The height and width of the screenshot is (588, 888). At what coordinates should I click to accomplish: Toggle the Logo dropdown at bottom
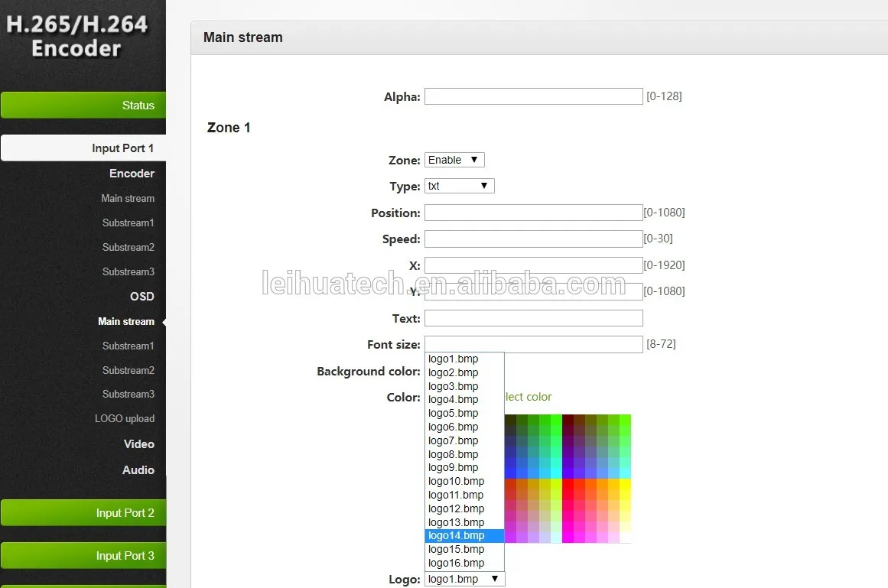point(464,579)
